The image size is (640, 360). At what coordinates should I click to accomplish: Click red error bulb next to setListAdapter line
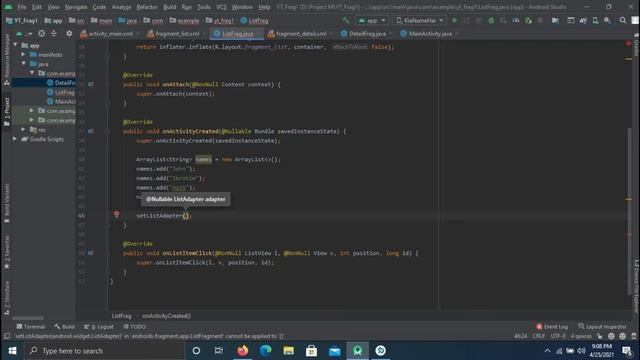pyautogui.click(x=116, y=214)
